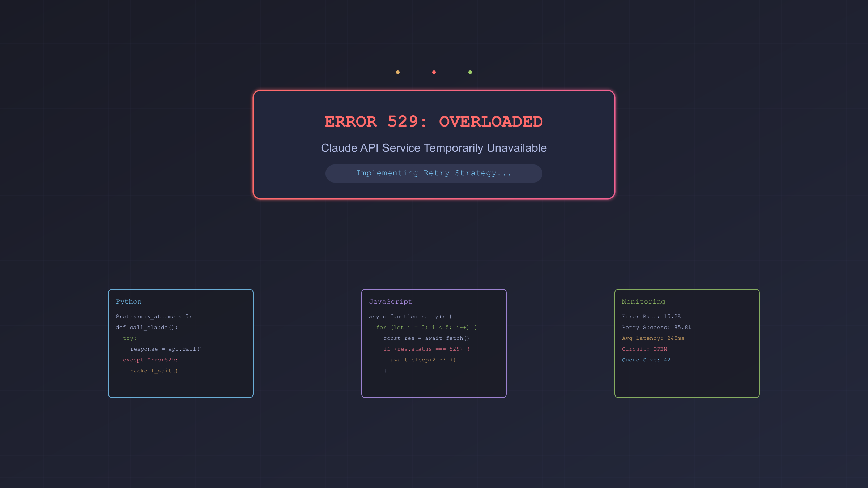Click 'await sleep(2 ** i)' line
Viewport: 868px width, 488px height.
[423, 360]
